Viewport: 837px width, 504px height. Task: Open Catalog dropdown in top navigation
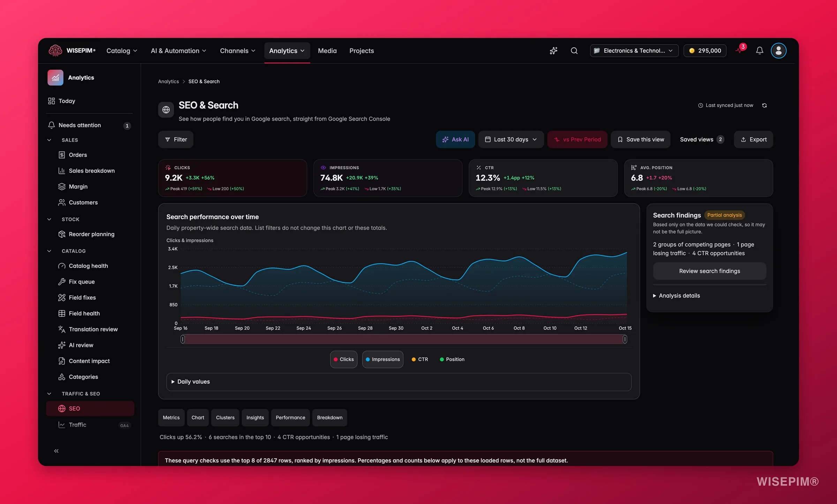coord(122,51)
